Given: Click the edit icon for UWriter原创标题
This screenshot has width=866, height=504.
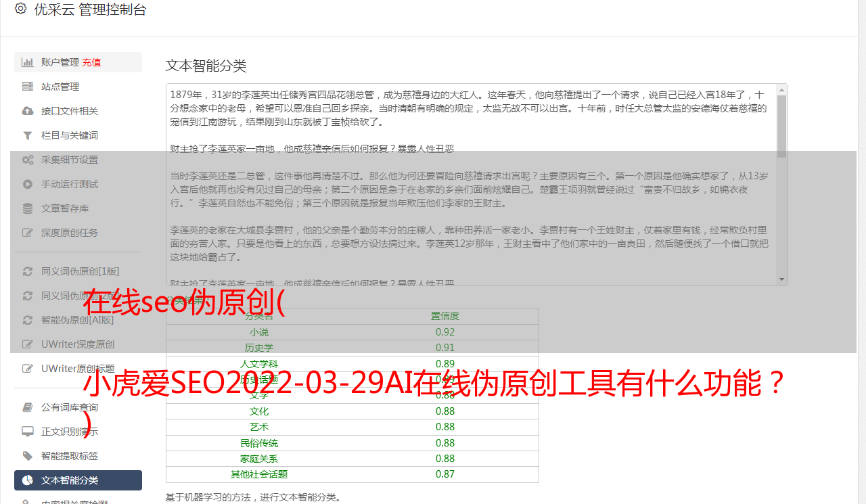Looking at the screenshot, I should point(28,369).
